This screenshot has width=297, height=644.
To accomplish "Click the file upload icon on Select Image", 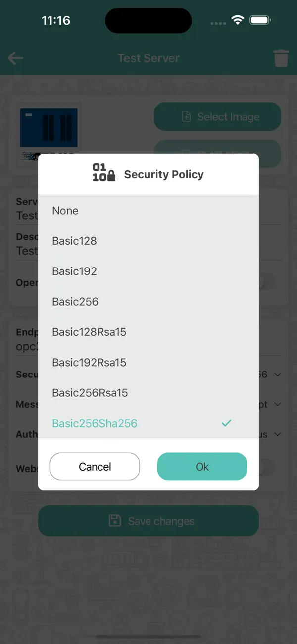I will pyautogui.click(x=186, y=116).
